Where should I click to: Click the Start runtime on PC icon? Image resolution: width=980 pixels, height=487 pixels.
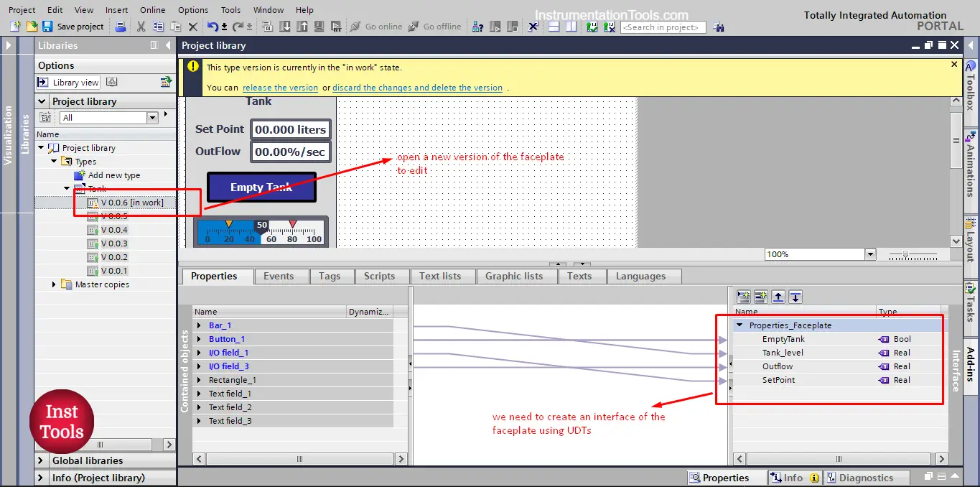(336, 27)
